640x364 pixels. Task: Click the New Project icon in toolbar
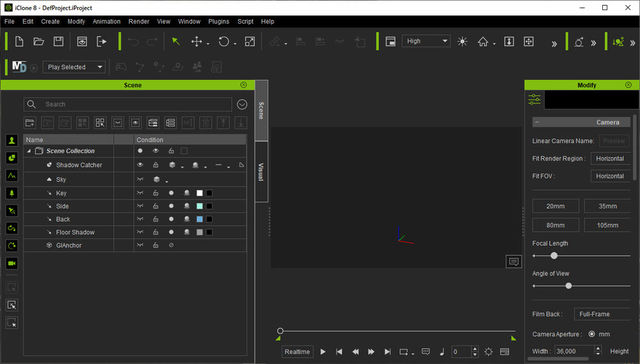tap(19, 41)
